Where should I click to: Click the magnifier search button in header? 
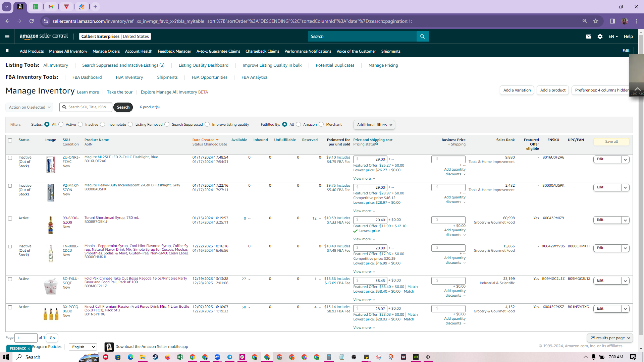422,37
